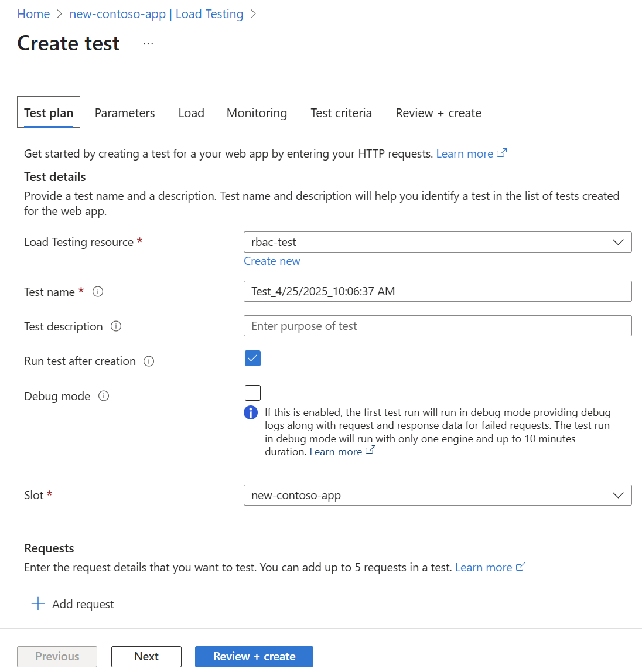Click external link icon after debug Learn more

pos(370,451)
